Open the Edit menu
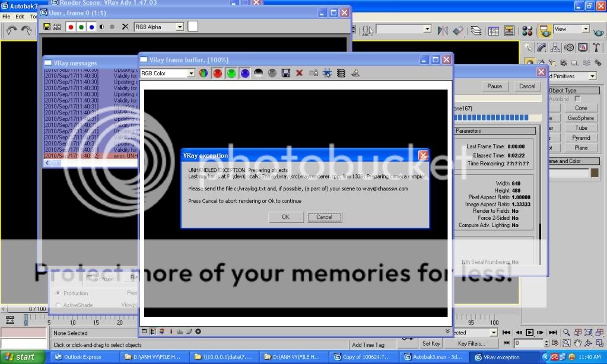This screenshot has width=607, height=364. 20,17
